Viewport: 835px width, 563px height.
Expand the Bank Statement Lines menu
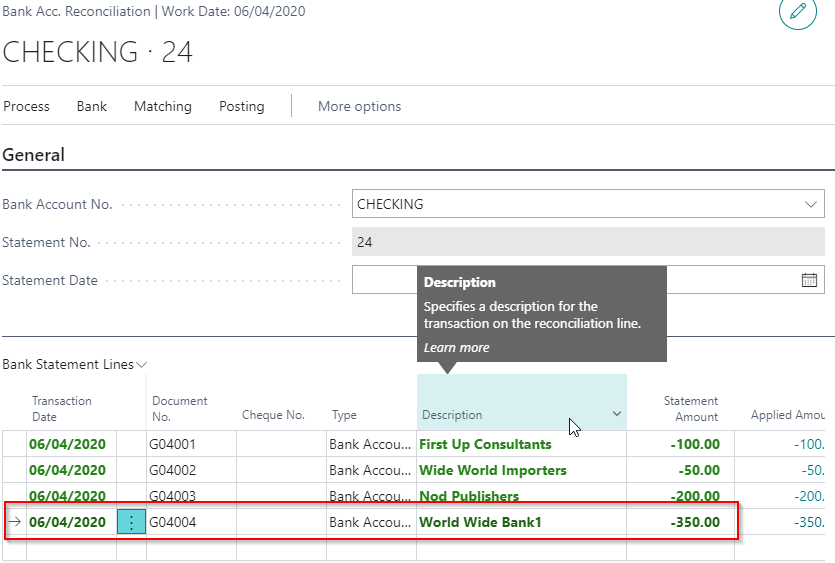coord(75,365)
